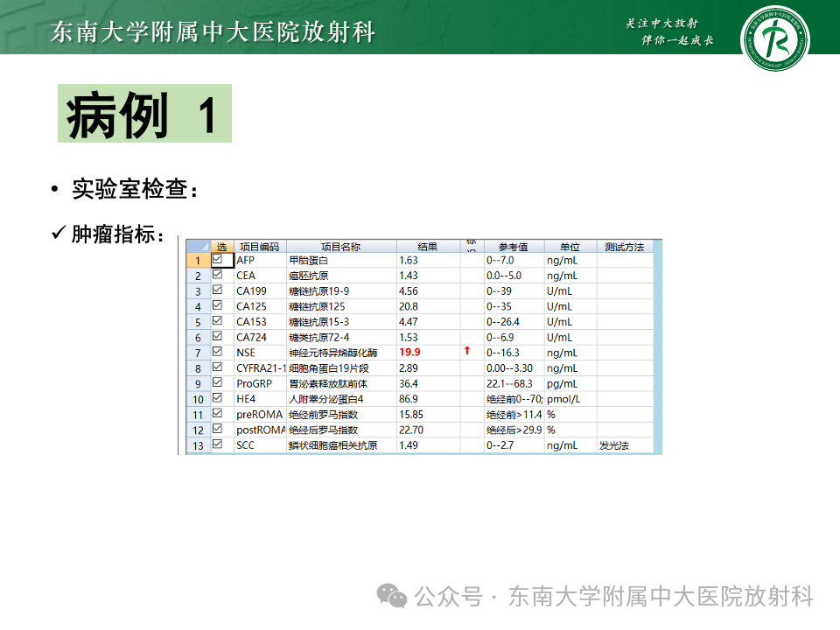Click the 糖链抗原15-3 name cell
Screen dimensions: 840x630
click(x=341, y=322)
